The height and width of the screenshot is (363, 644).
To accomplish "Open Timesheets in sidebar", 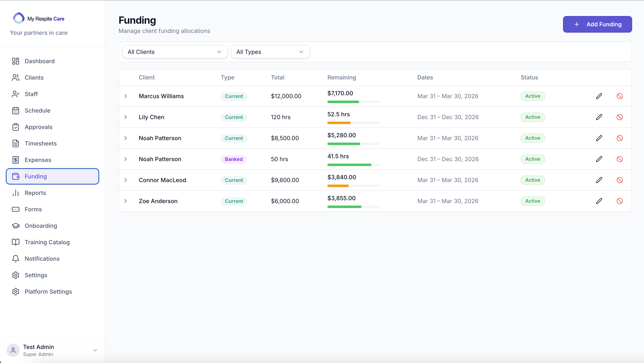I will (52, 144).
